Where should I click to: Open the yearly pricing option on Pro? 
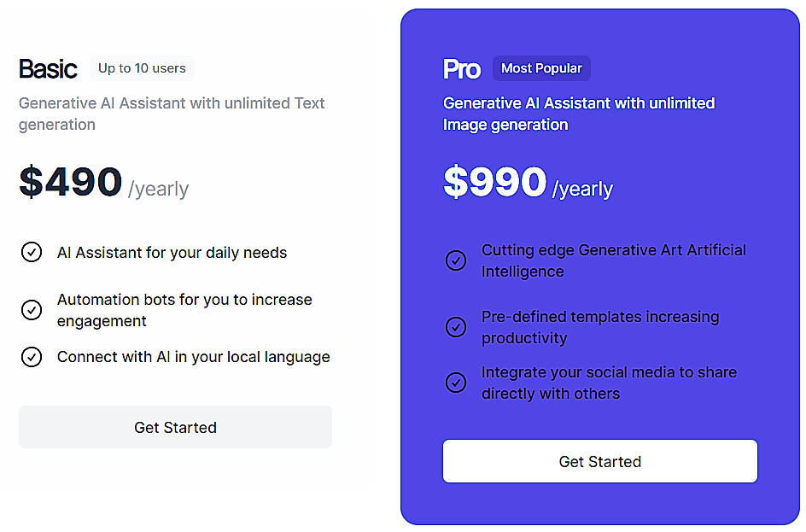click(x=583, y=189)
